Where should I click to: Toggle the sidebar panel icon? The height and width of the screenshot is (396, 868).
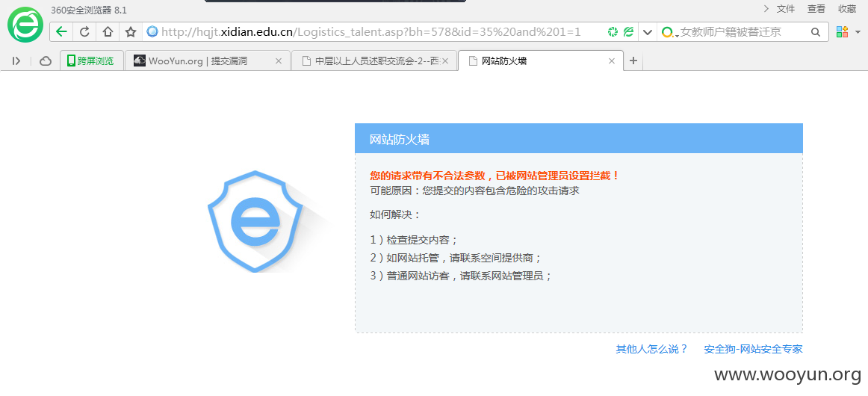pos(16,61)
